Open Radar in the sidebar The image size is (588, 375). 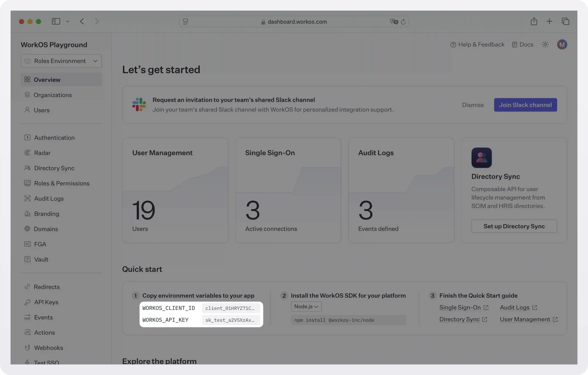61,153
